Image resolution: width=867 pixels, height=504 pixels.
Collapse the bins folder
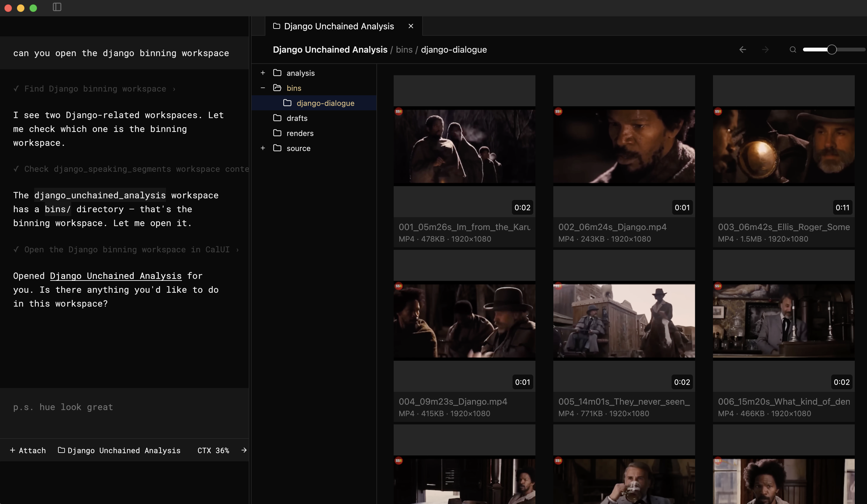[263, 88]
